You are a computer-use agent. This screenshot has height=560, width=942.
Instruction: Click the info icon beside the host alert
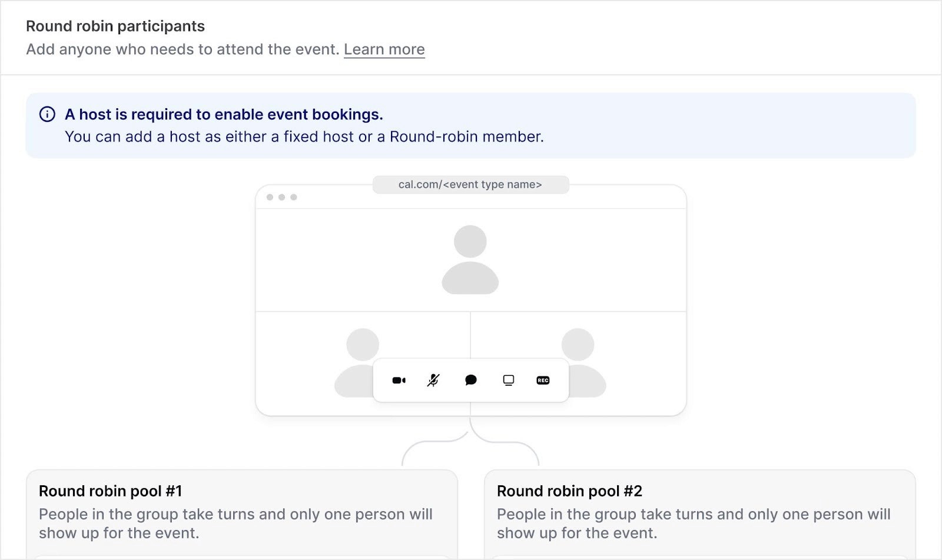[x=48, y=114]
